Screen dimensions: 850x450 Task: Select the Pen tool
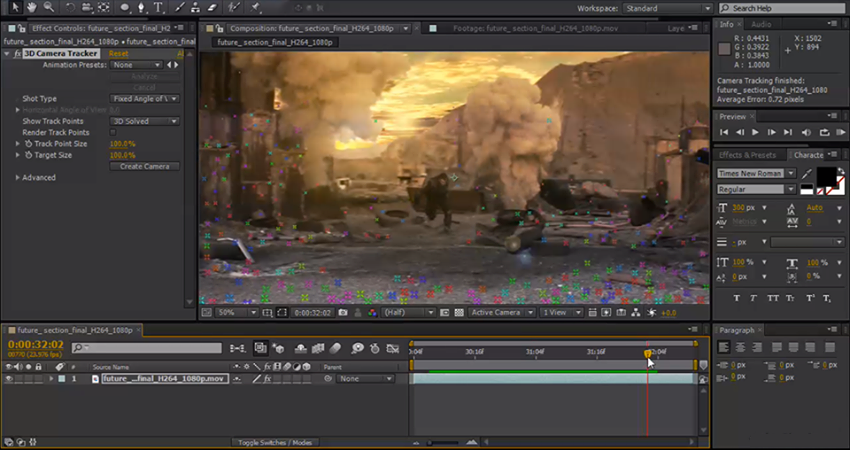click(x=141, y=7)
